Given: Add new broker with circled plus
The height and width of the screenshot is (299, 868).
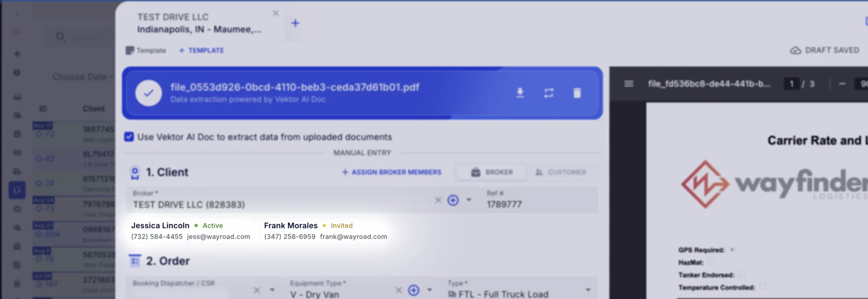Looking at the screenshot, I should click(453, 200).
